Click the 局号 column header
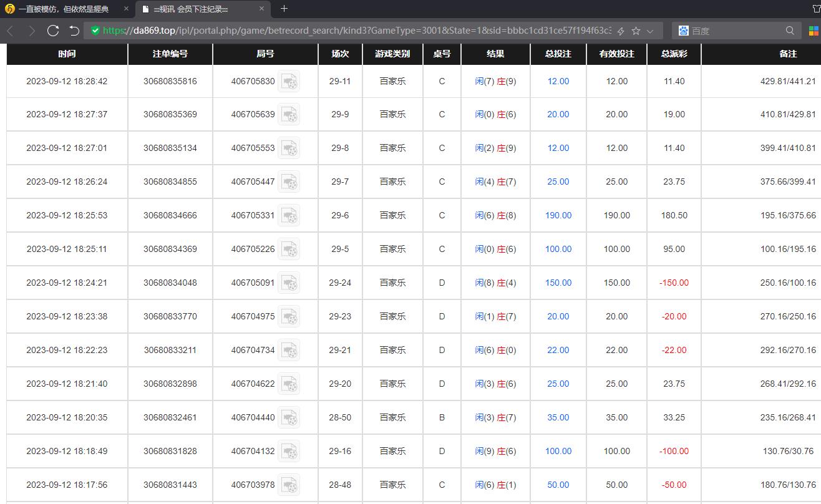 [x=265, y=54]
